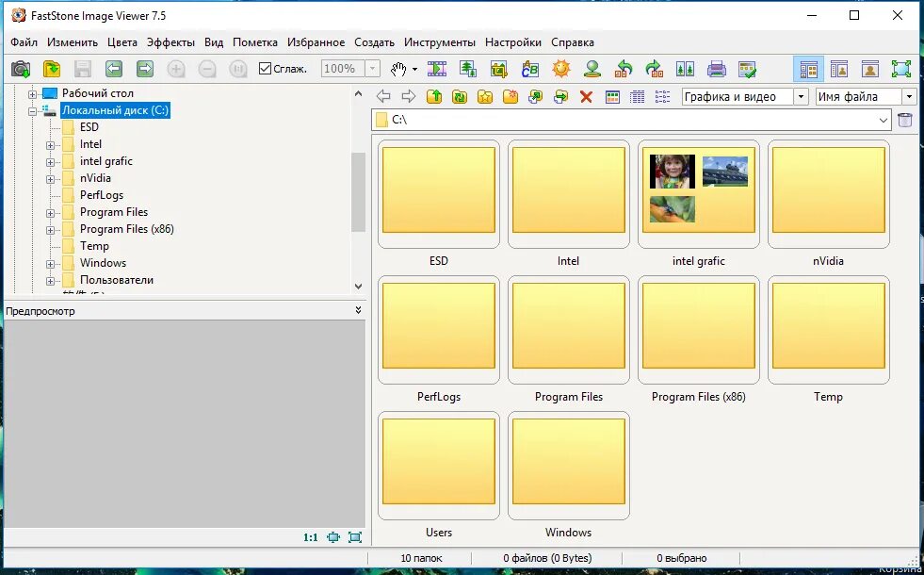
Task: Rotate image right
Action: [x=654, y=69]
